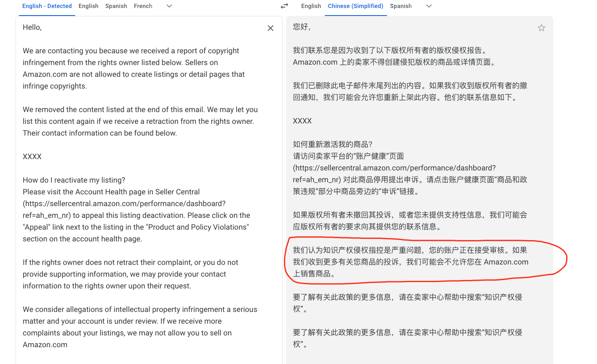597x364 pixels.
Task: Clear the source text with X
Action: click(x=271, y=28)
